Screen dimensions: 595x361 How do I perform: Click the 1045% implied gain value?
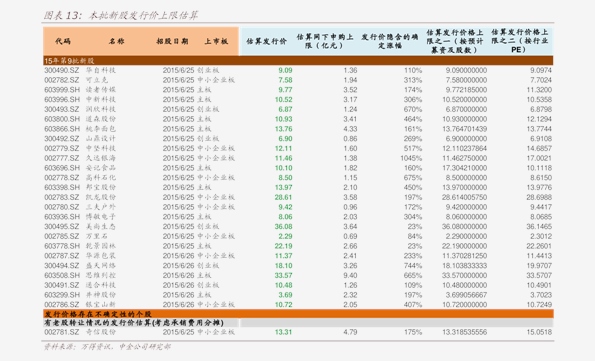coord(411,158)
